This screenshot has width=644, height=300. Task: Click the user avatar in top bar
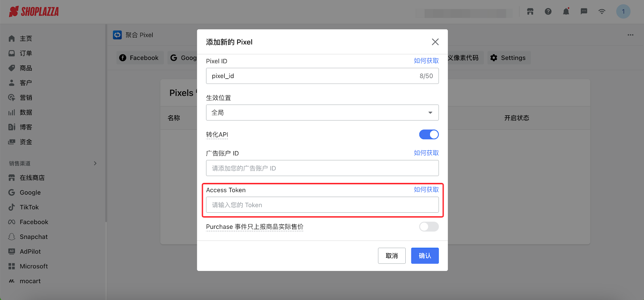(x=623, y=12)
